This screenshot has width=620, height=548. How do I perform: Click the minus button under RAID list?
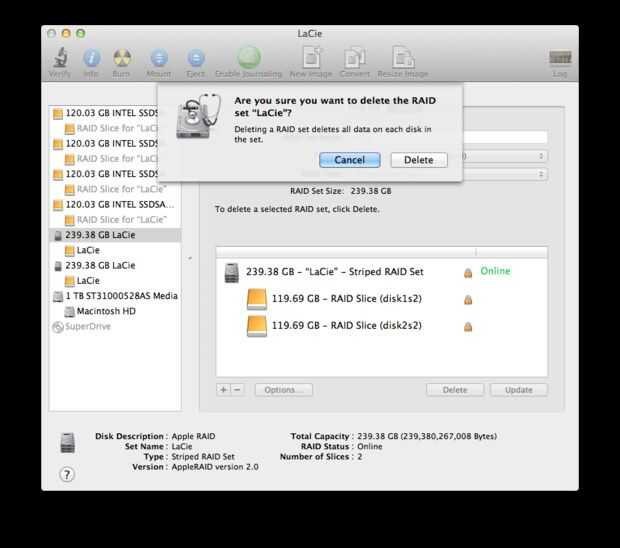click(237, 390)
